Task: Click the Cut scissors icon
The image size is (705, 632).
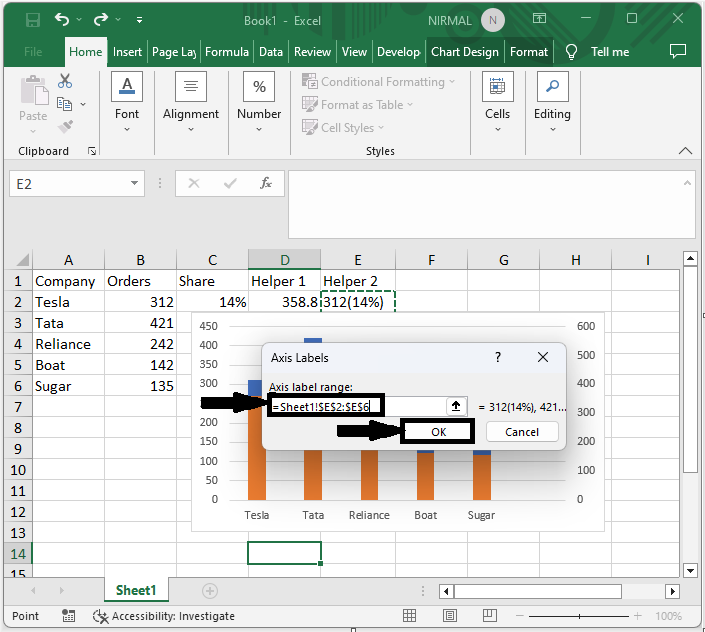Action: click(x=65, y=81)
